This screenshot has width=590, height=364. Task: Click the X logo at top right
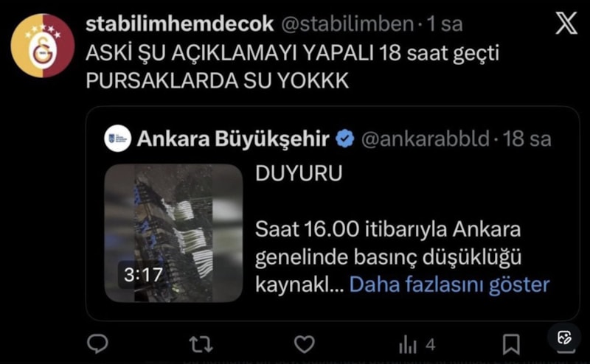coord(566,24)
